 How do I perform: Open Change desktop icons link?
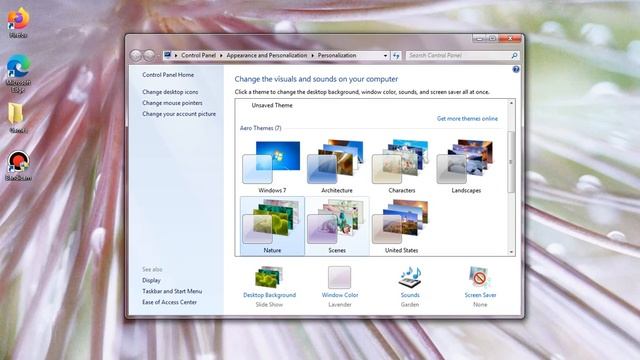(170, 92)
